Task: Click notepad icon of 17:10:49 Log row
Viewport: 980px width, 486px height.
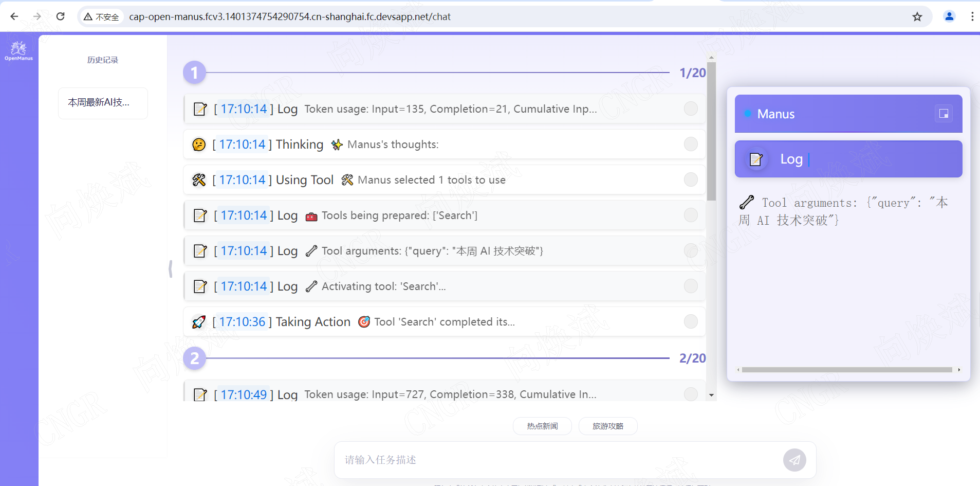Action: pos(200,394)
